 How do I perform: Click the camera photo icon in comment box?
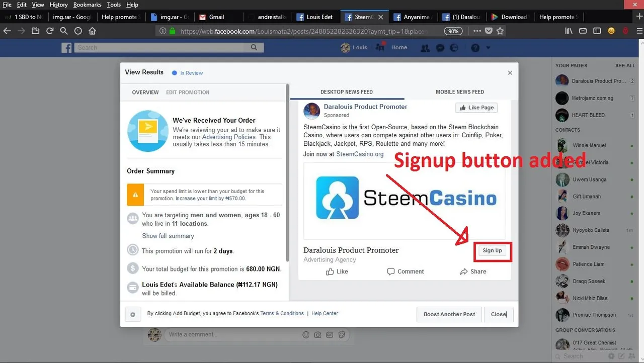pyautogui.click(x=318, y=334)
